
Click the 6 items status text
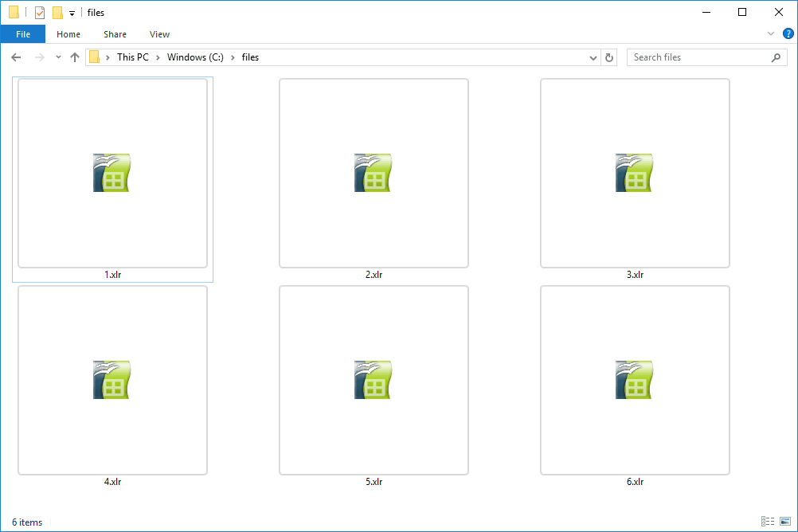click(27, 522)
